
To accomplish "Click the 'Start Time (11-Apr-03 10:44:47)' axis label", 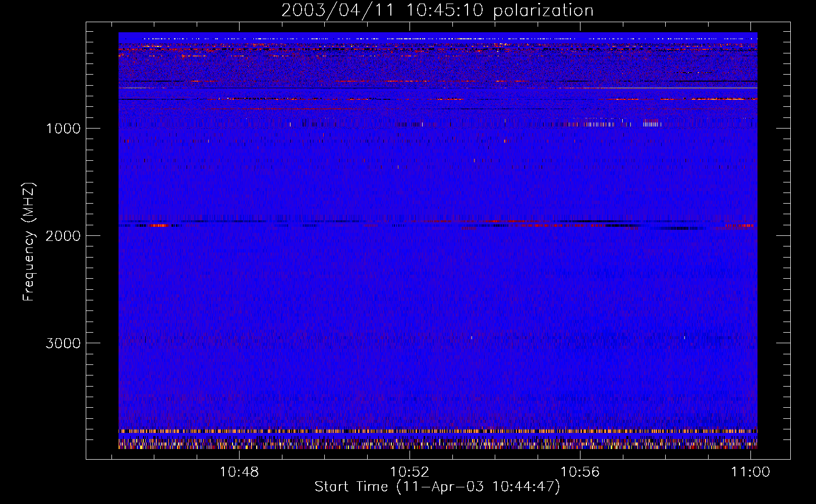I will (437, 487).
